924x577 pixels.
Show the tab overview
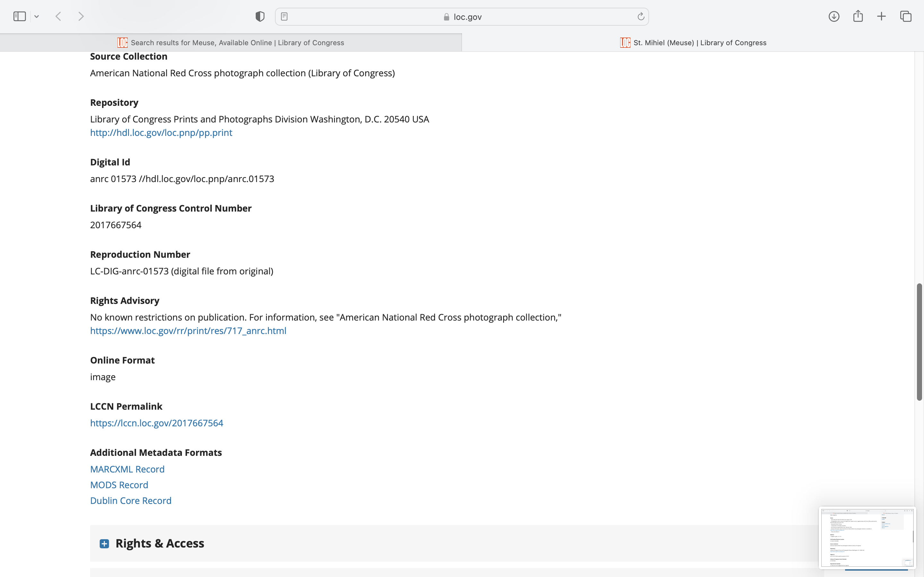tap(906, 16)
